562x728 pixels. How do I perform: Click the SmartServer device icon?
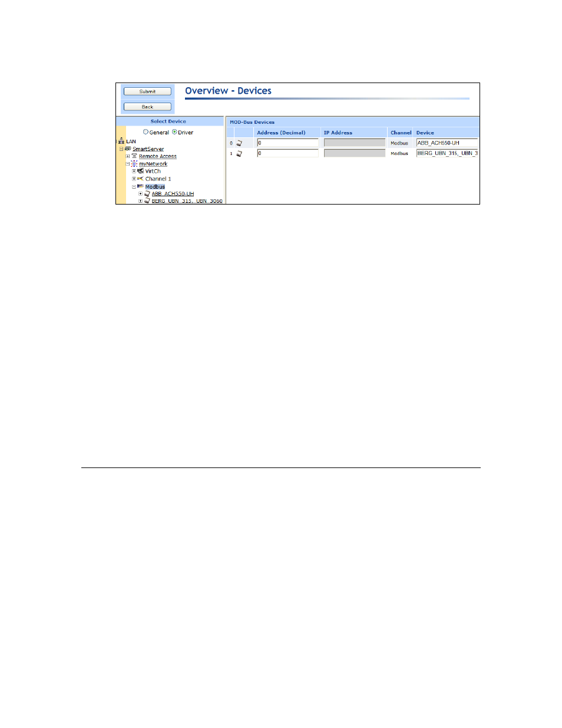pos(128,149)
